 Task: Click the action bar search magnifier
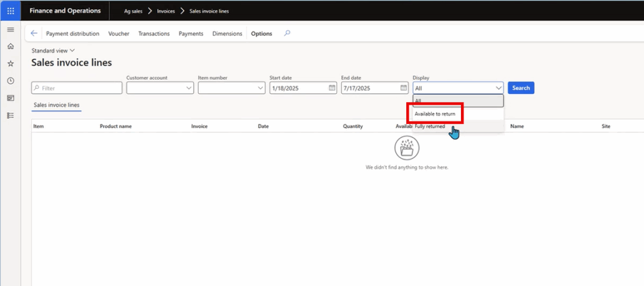coord(287,33)
